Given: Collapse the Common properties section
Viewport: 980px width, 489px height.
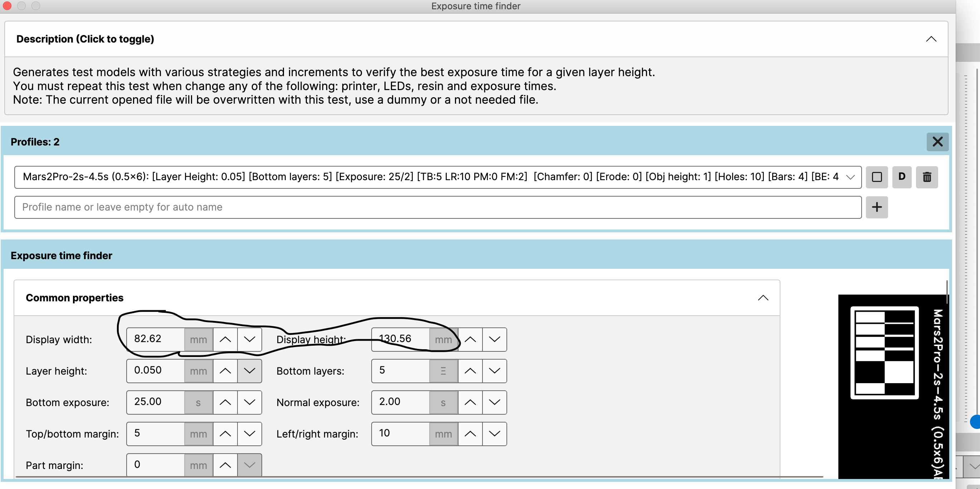Looking at the screenshot, I should (x=763, y=298).
